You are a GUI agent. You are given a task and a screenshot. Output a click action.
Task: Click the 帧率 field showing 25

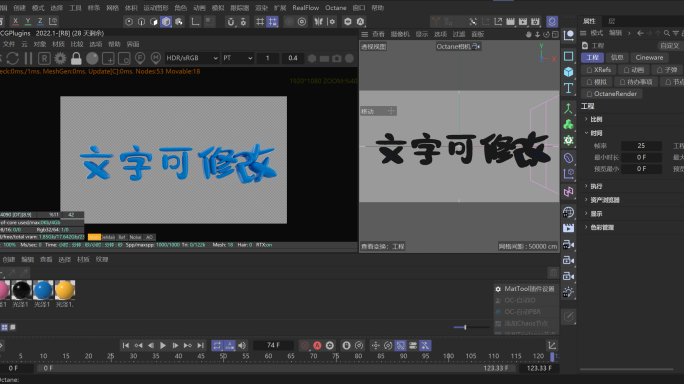pyautogui.click(x=641, y=146)
